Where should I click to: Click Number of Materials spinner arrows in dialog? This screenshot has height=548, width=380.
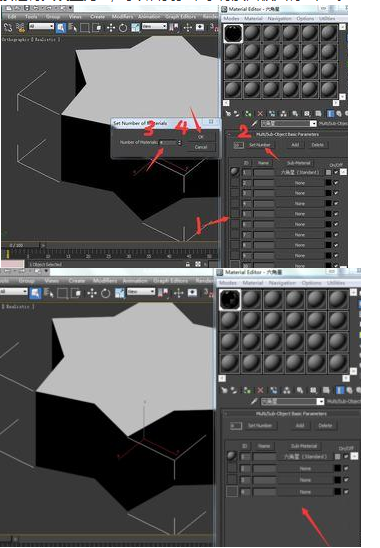coord(180,143)
